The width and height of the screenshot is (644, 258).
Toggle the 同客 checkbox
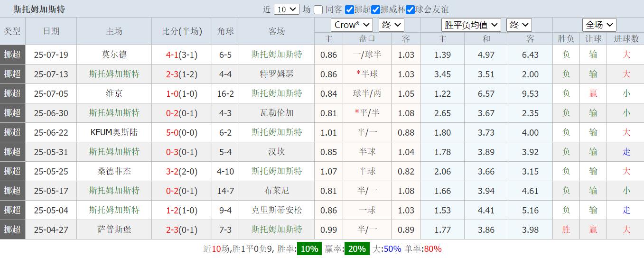click(318, 9)
